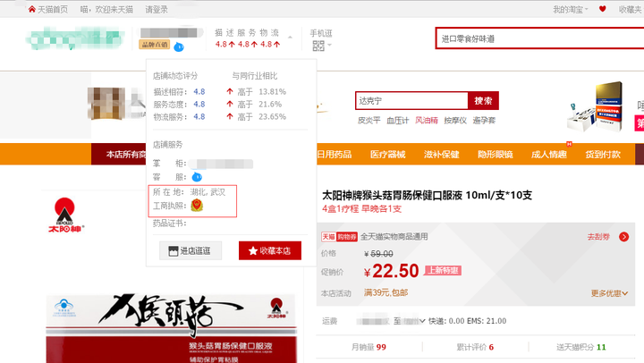Click the customer service Wangwang icon
The image size is (644, 363).
click(197, 177)
